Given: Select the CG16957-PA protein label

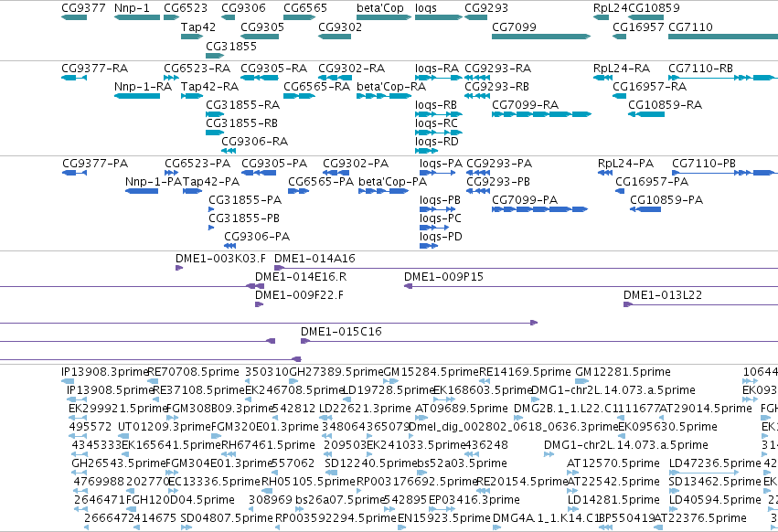Looking at the screenshot, I should (x=652, y=182).
